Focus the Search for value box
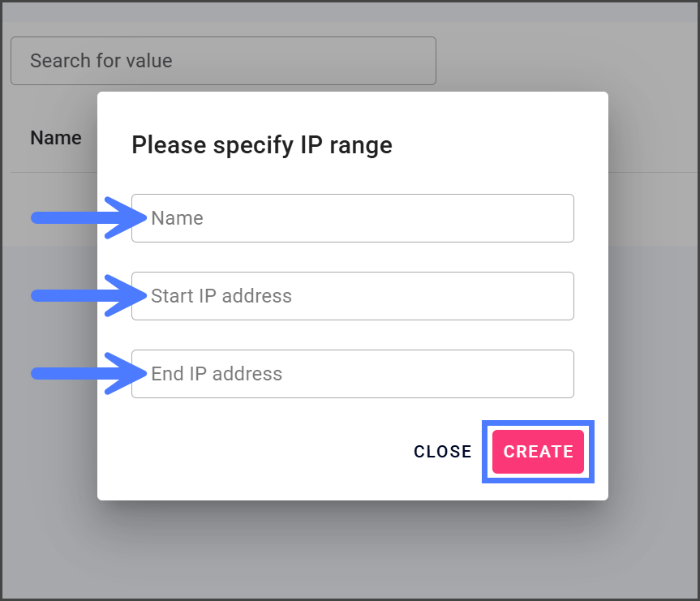The width and height of the screenshot is (700, 601). tap(223, 61)
